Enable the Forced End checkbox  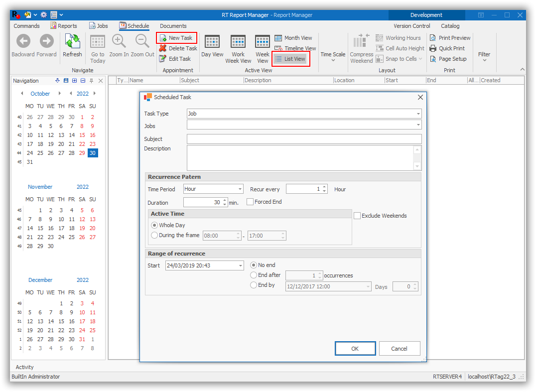coord(250,202)
